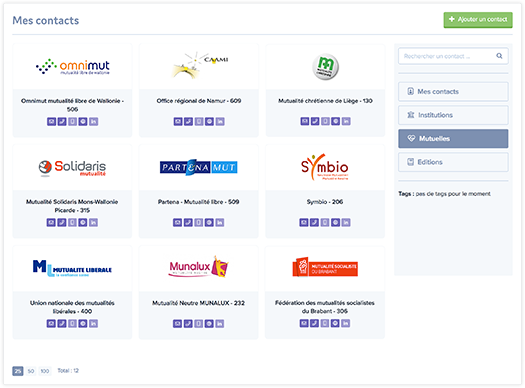Click the phone icon under Office régional de Namur

(x=188, y=122)
